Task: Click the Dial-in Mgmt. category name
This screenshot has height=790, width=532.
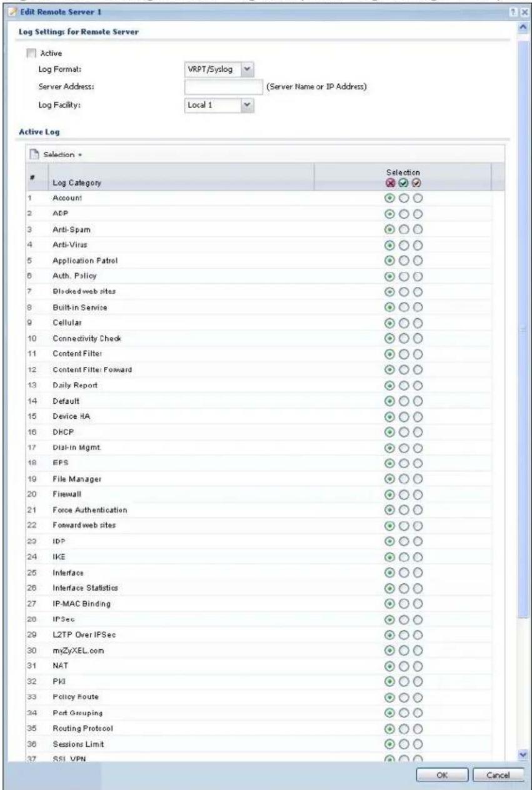Action: [x=77, y=447]
